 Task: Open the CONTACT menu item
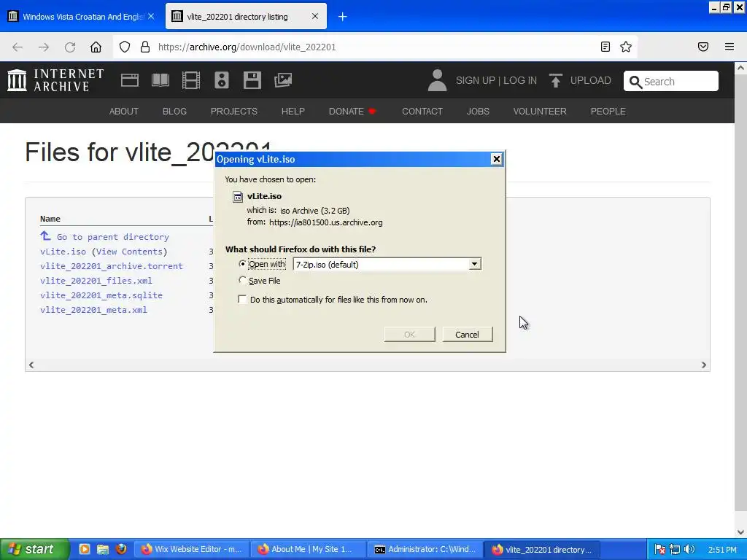coord(422,111)
